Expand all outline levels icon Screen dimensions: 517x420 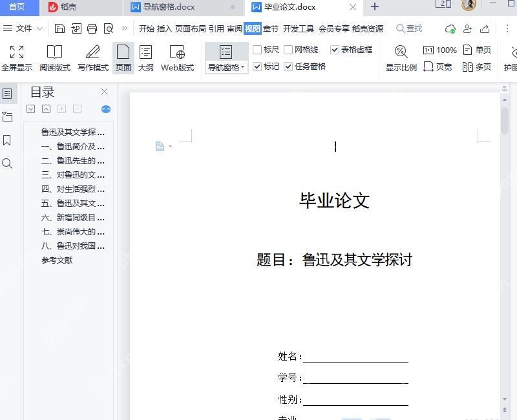click(x=30, y=109)
